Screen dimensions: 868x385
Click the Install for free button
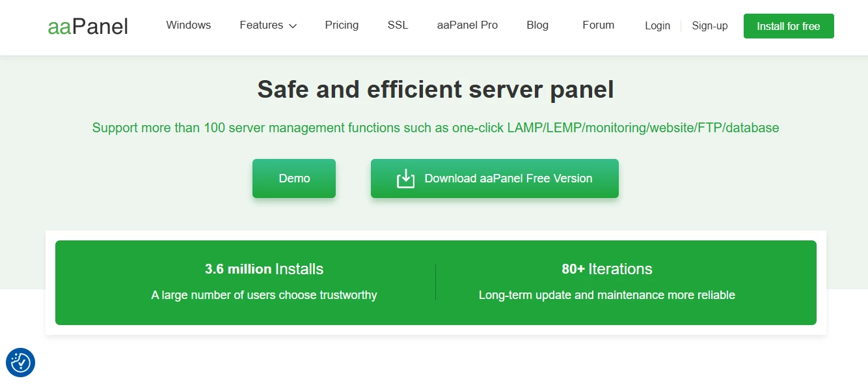pos(788,26)
